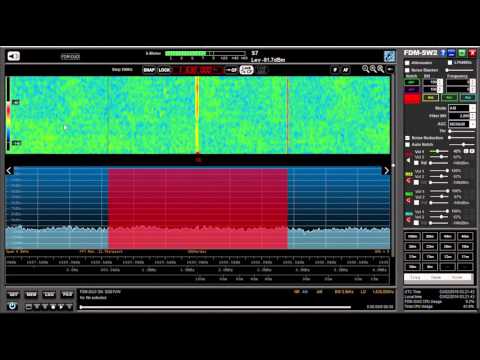Click the leftmost magnifier zoom icon

[366, 69]
